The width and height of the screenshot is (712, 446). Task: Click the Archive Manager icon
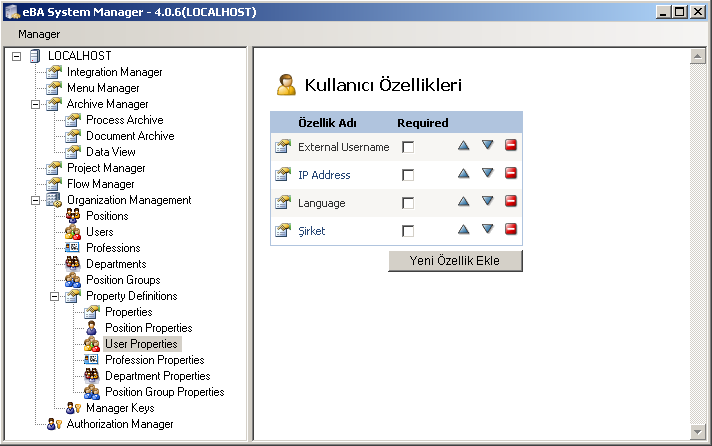tap(54, 104)
